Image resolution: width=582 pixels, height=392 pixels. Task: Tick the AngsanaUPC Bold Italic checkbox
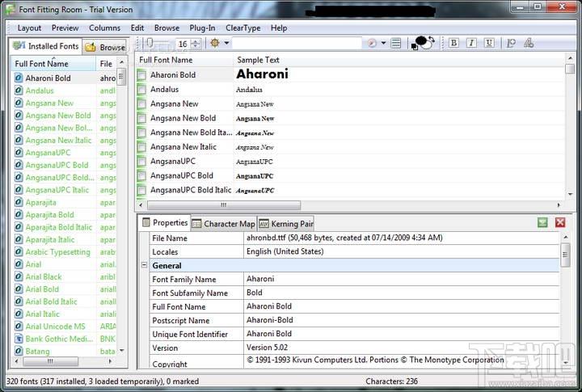[x=141, y=191]
